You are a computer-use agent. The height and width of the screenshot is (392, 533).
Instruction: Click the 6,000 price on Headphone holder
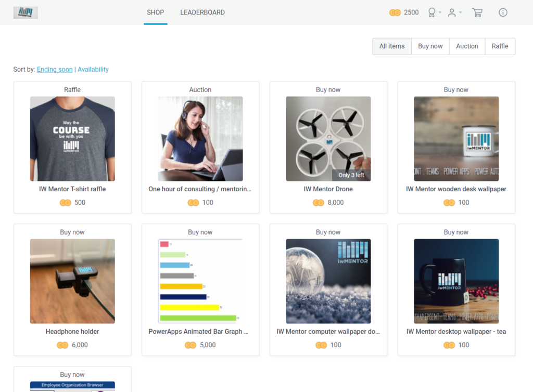80,345
